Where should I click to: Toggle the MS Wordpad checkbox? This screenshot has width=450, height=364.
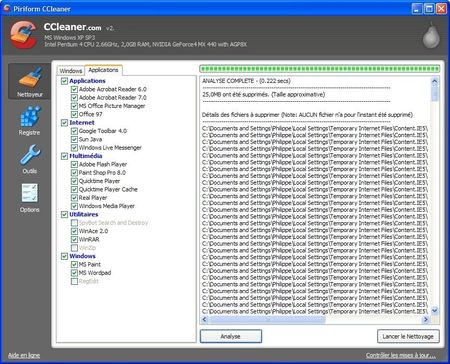74,273
